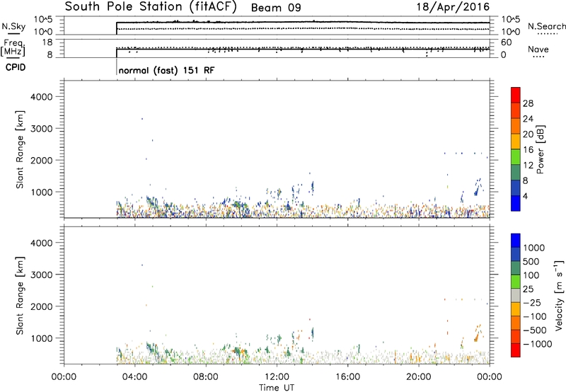Viewport: 566px width, 392px height.
Task: Click the 'normal (fast) 151 RF' text
Action: [x=166, y=70]
